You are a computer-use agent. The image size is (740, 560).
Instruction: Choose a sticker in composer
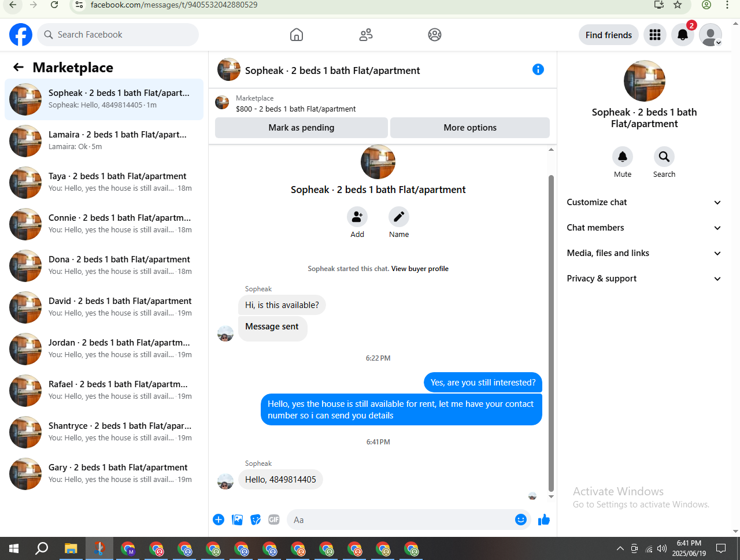[x=256, y=520]
